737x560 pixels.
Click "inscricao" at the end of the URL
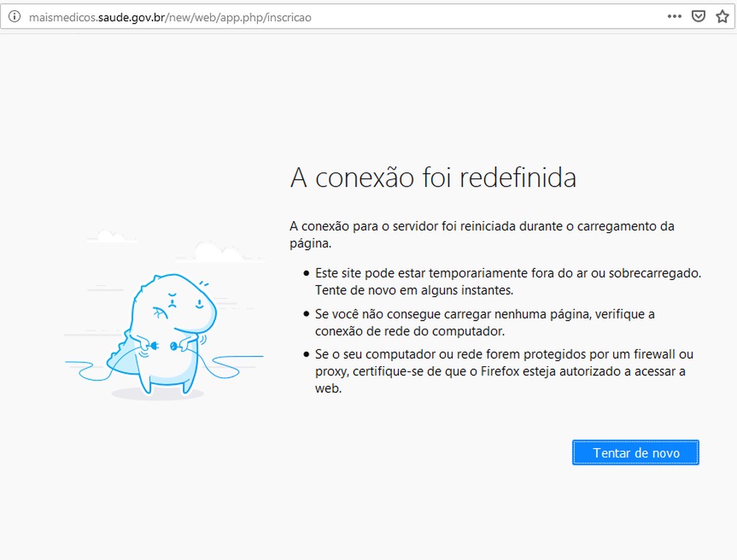point(290,16)
